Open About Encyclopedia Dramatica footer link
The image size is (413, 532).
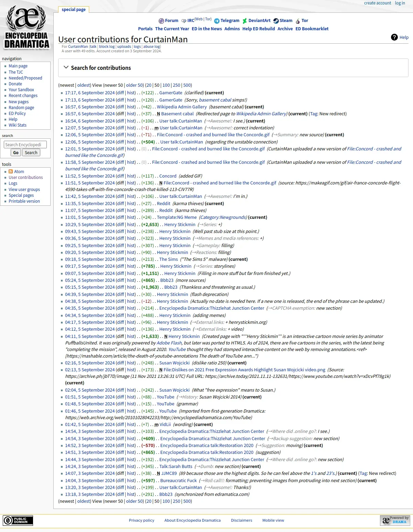pos(192,520)
